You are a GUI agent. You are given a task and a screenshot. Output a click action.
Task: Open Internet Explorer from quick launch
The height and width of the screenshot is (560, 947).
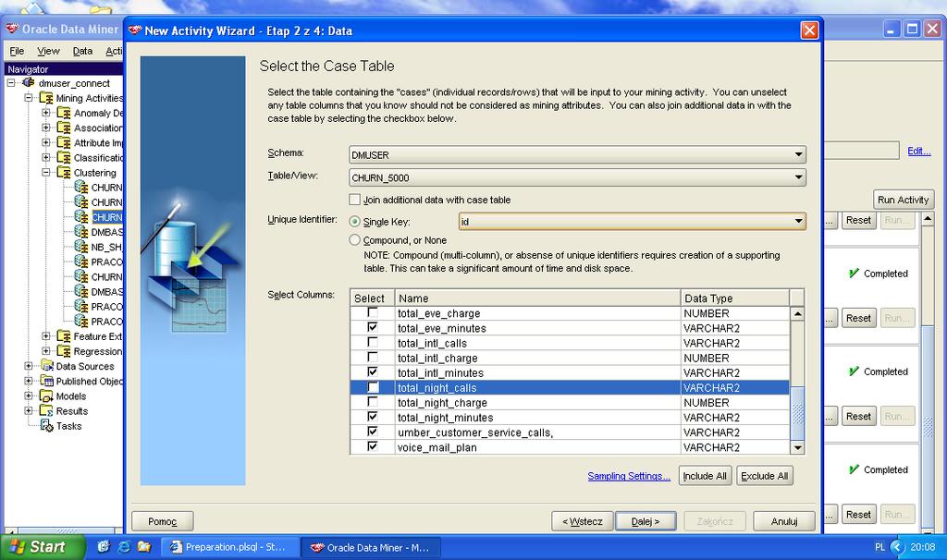point(124,547)
